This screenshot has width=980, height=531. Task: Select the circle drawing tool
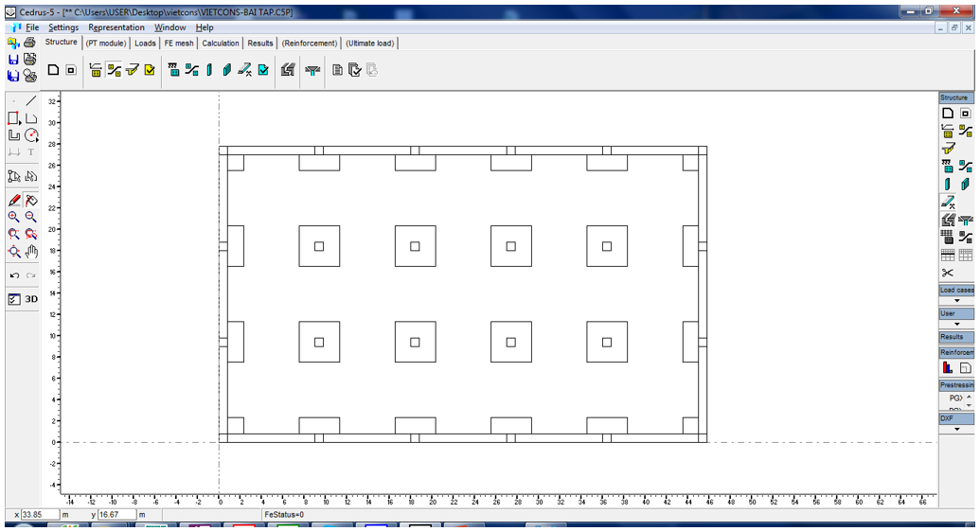[x=30, y=135]
